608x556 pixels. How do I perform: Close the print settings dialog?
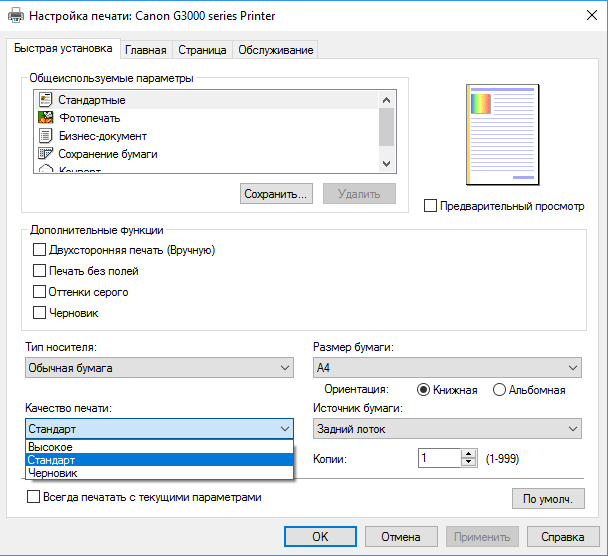592,16
